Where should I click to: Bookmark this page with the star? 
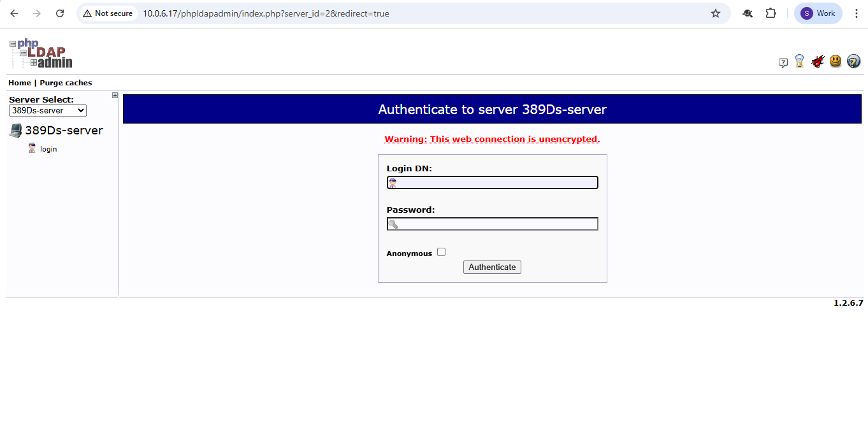click(716, 13)
